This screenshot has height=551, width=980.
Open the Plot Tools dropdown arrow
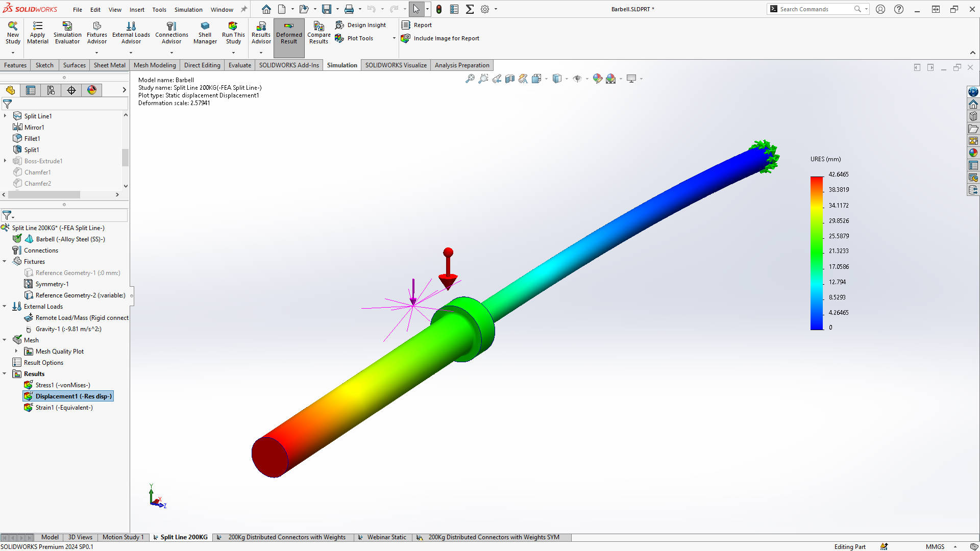point(394,38)
